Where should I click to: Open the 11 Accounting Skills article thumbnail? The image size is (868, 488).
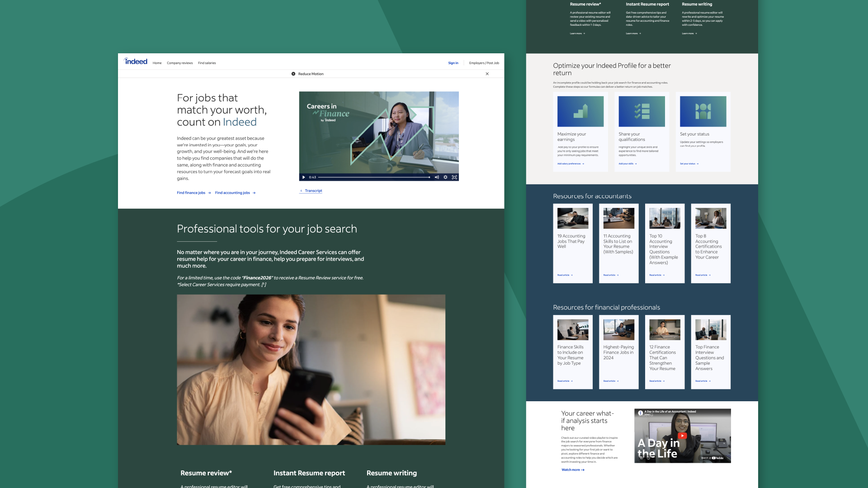coord(618,218)
